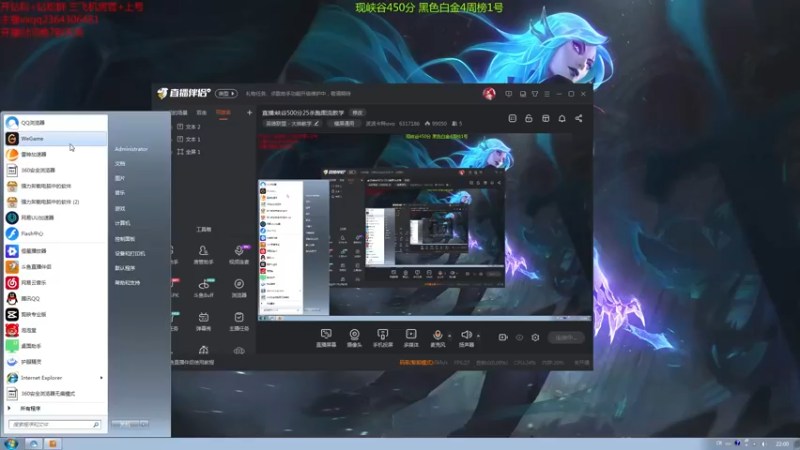Click the record video camera icon

[503, 337]
